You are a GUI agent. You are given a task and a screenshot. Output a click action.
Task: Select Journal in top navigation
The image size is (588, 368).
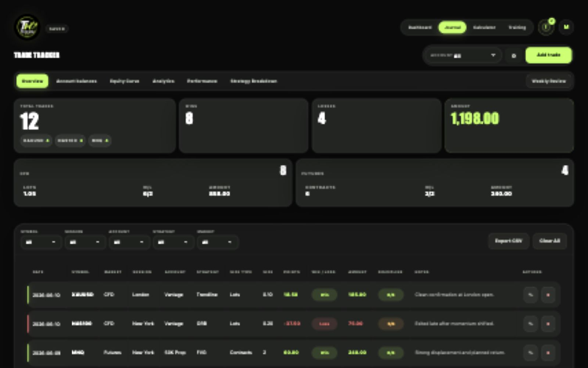(452, 27)
